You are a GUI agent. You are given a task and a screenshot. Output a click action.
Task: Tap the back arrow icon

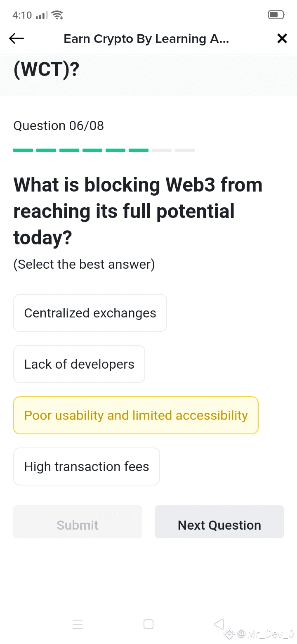click(16, 39)
